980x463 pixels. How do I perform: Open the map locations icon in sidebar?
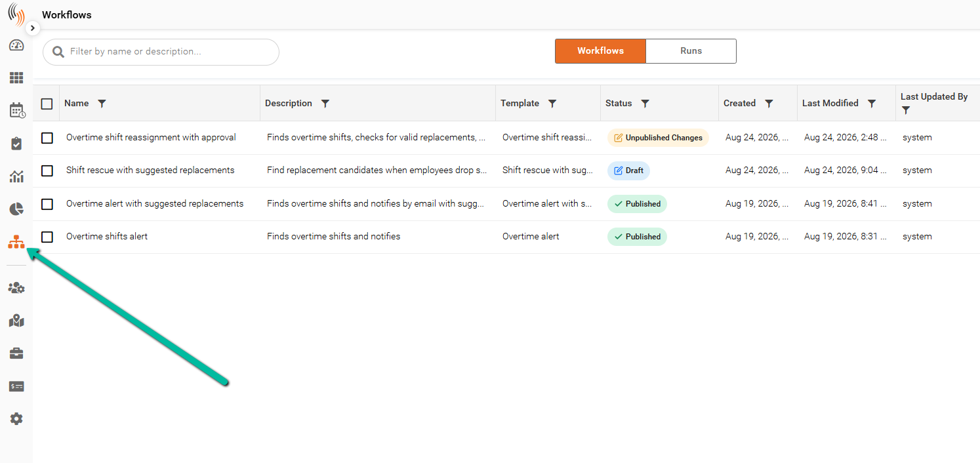click(16, 321)
